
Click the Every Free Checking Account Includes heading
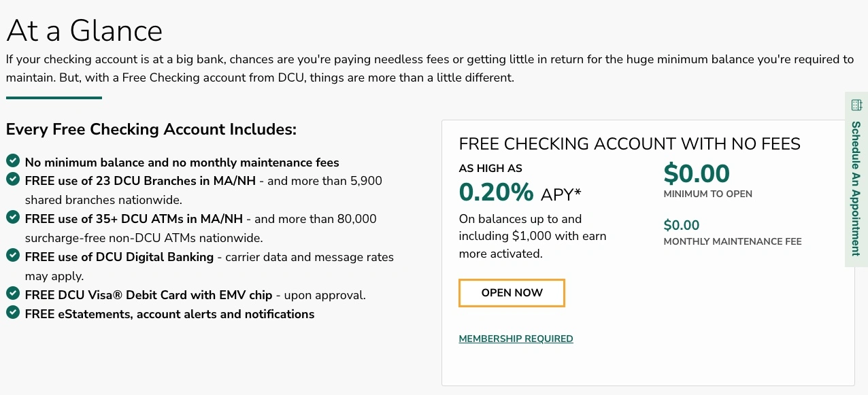point(151,129)
